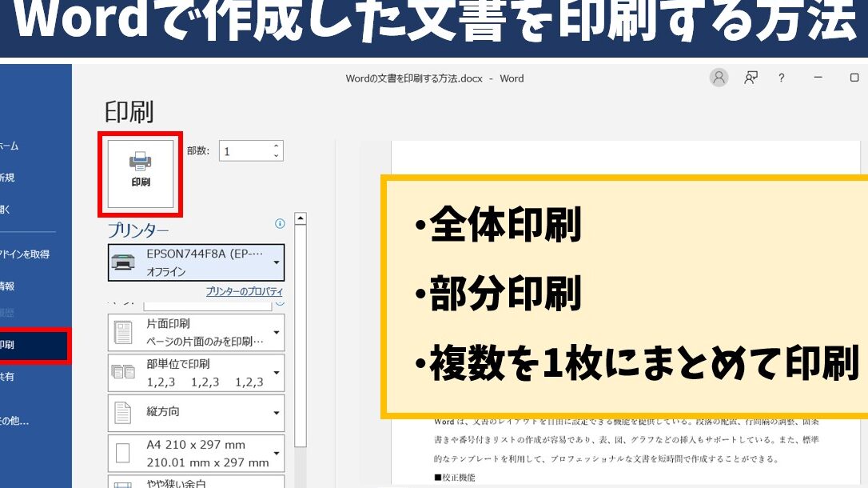This screenshot has width=868, height=488.
Task: Select the 印刷 item in backstage sidebar
Action: coord(34,345)
